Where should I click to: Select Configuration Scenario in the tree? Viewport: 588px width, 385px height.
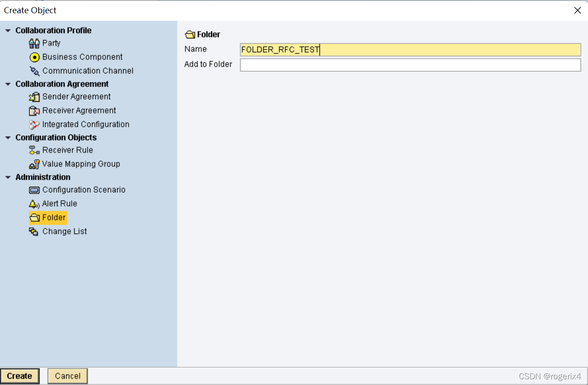[84, 190]
